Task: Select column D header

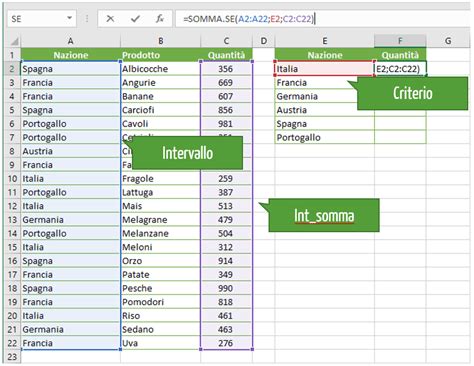Action: point(264,41)
